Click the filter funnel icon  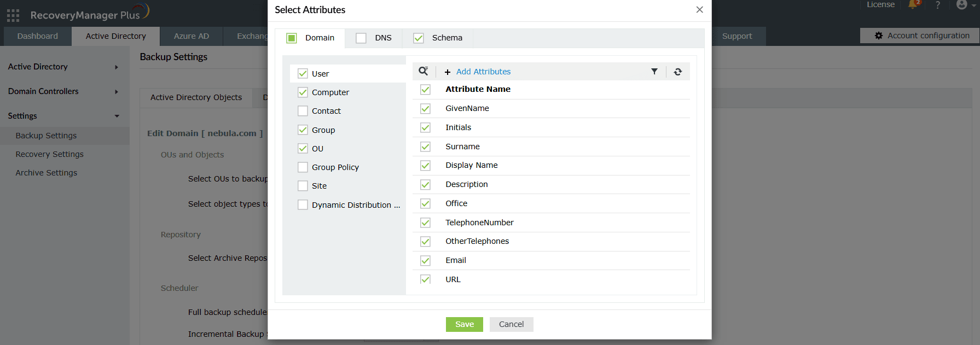[x=654, y=72]
